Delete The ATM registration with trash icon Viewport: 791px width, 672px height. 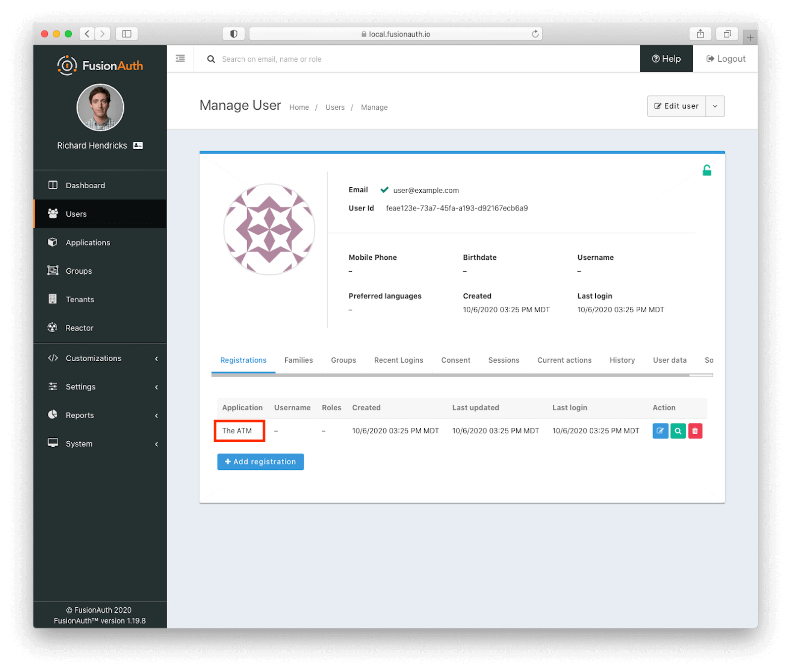(x=695, y=430)
